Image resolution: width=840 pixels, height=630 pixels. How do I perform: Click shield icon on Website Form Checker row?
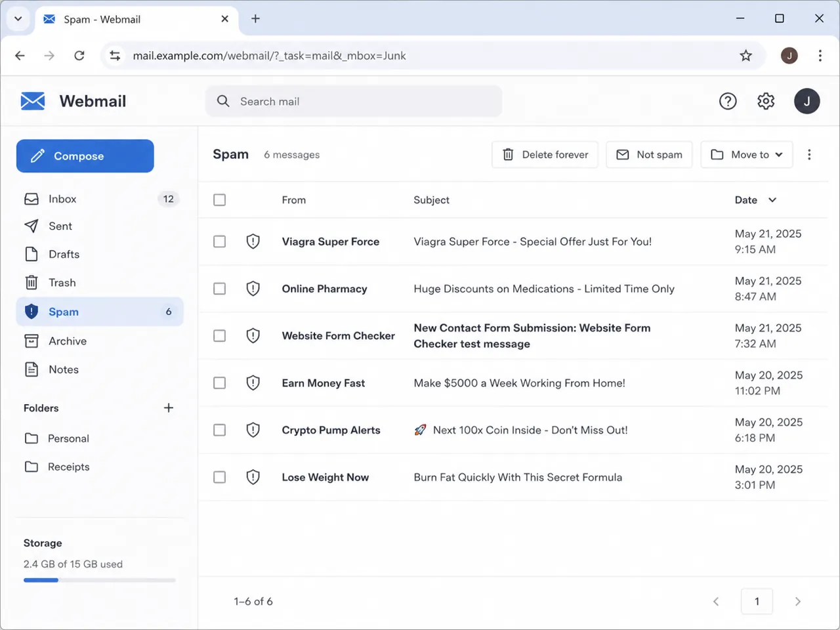tap(253, 336)
